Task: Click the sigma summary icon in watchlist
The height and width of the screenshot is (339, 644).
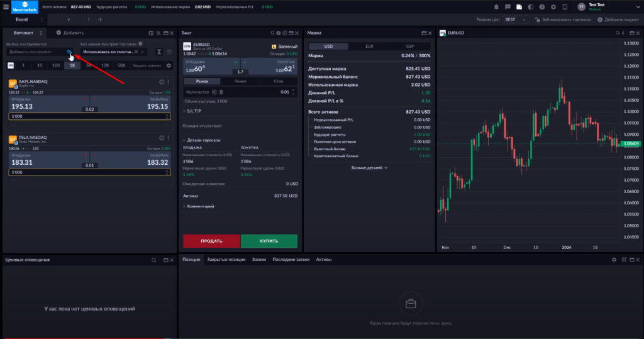Action: click(159, 52)
